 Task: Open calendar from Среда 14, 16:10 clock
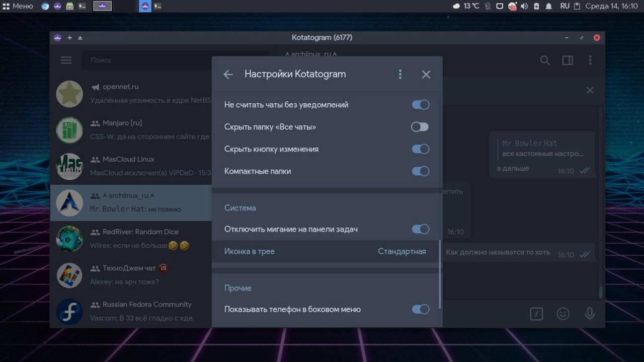pyautogui.click(x=611, y=6)
